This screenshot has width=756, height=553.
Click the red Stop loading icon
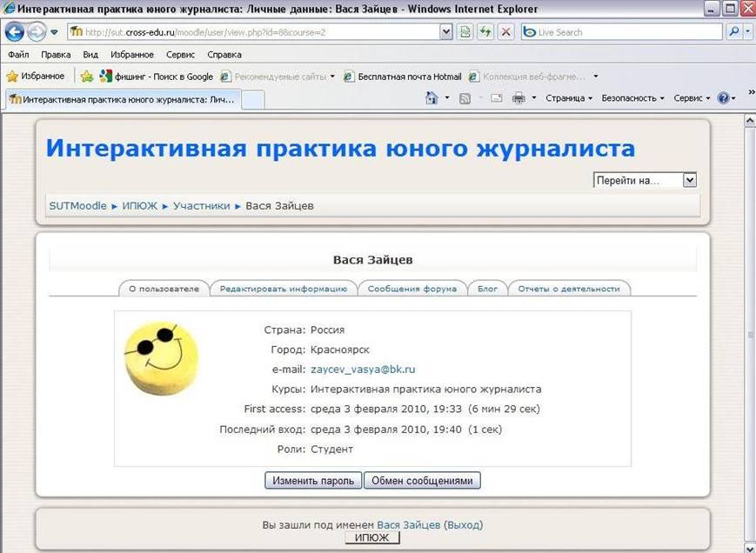(x=505, y=32)
